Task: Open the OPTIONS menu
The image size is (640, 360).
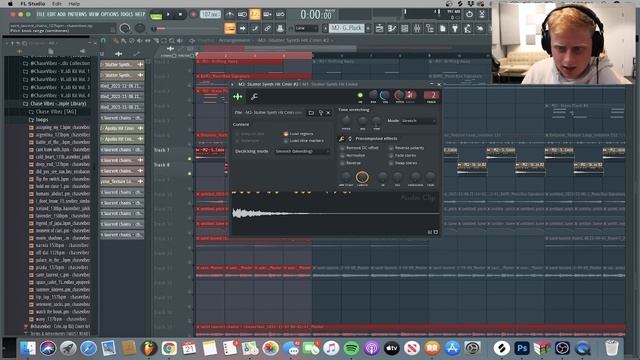Action: pyautogui.click(x=109, y=14)
